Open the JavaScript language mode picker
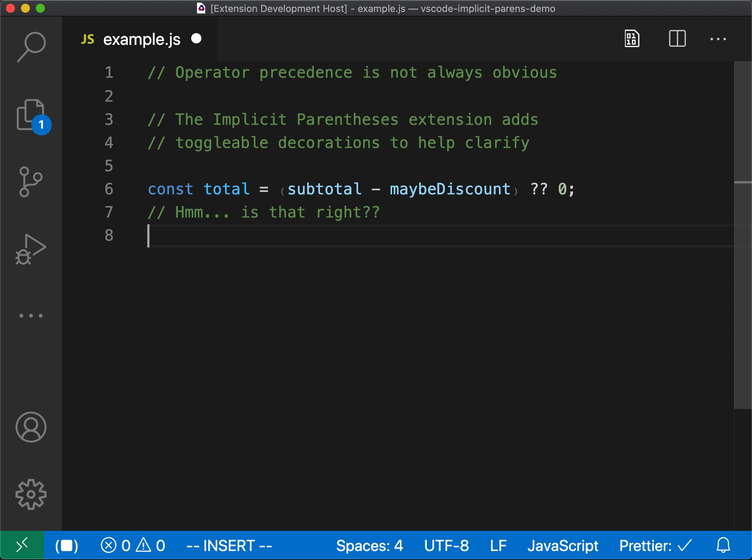The image size is (752, 560). [x=563, y=545]
